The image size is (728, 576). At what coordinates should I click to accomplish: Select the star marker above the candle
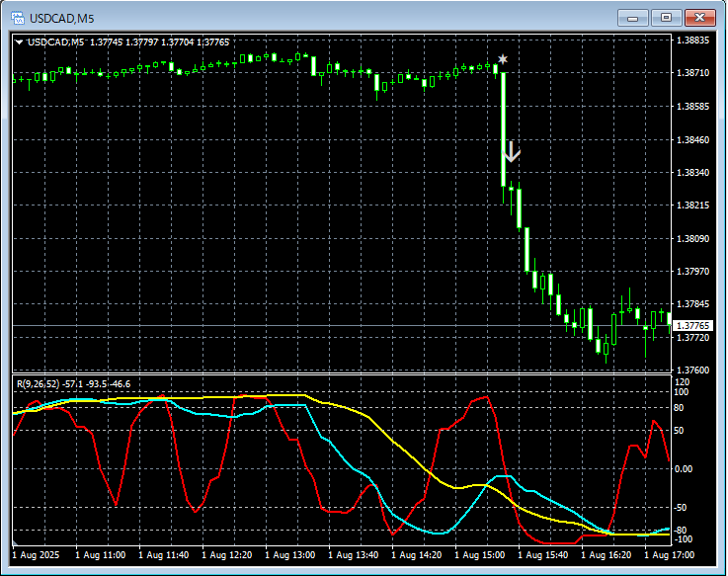(503, 59)
